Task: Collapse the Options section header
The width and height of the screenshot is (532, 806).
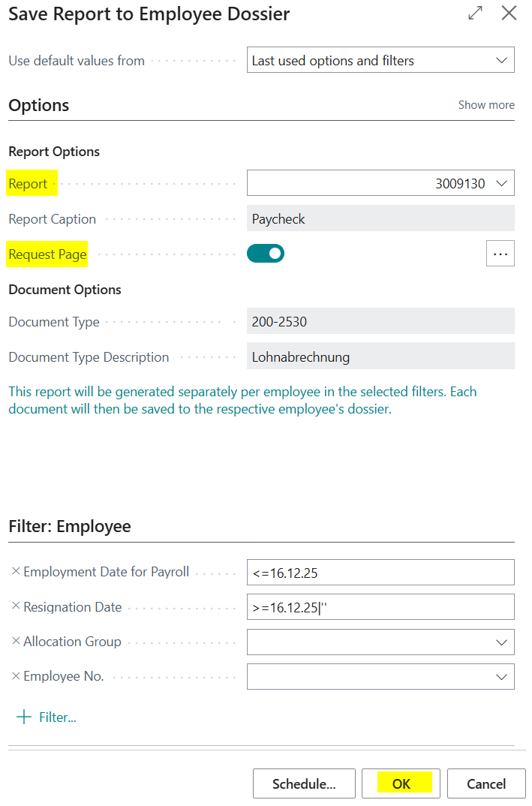Action: (39, 106)
